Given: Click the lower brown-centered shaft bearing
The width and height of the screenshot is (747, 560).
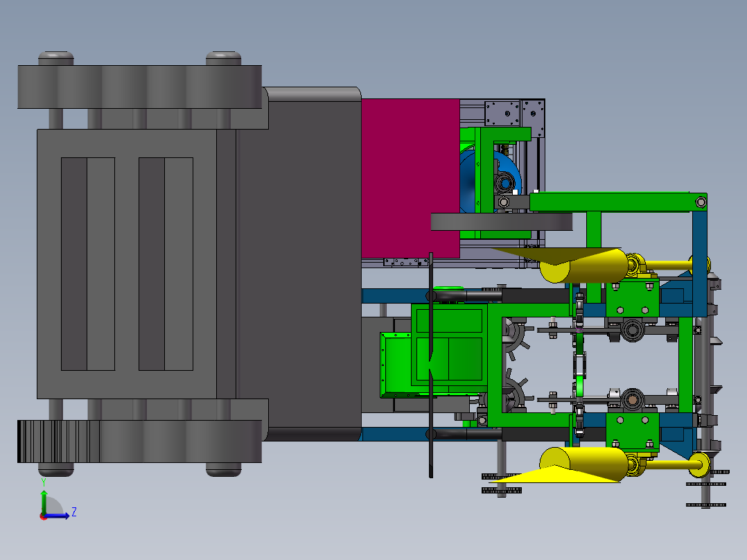Looking at the screenshot, I should coord(632,401).
